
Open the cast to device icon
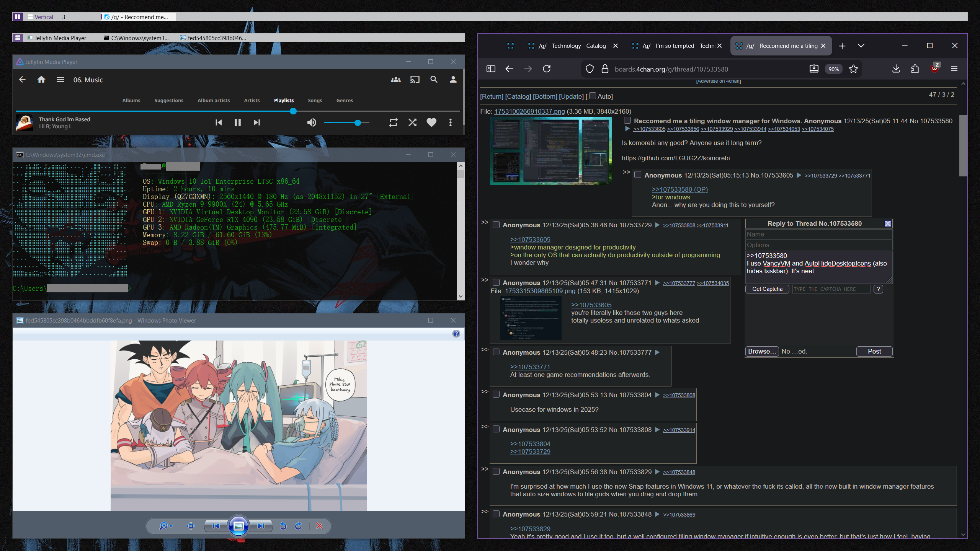tap(415, 80)
